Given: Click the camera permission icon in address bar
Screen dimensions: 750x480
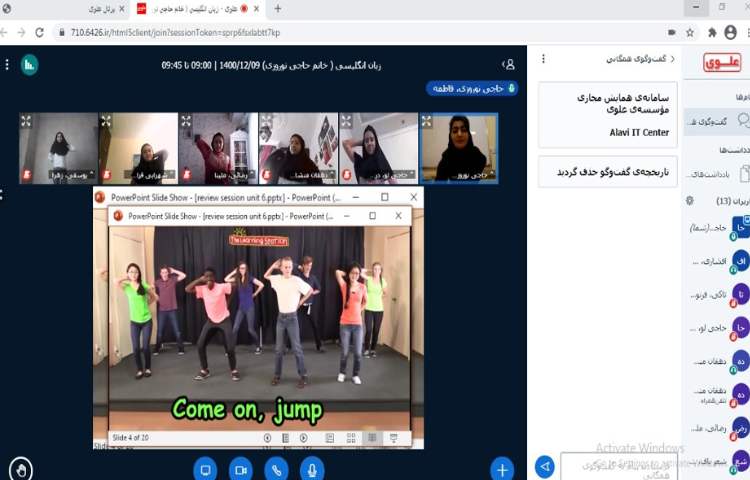Looking at the screenshot, I should click(672, 33).
